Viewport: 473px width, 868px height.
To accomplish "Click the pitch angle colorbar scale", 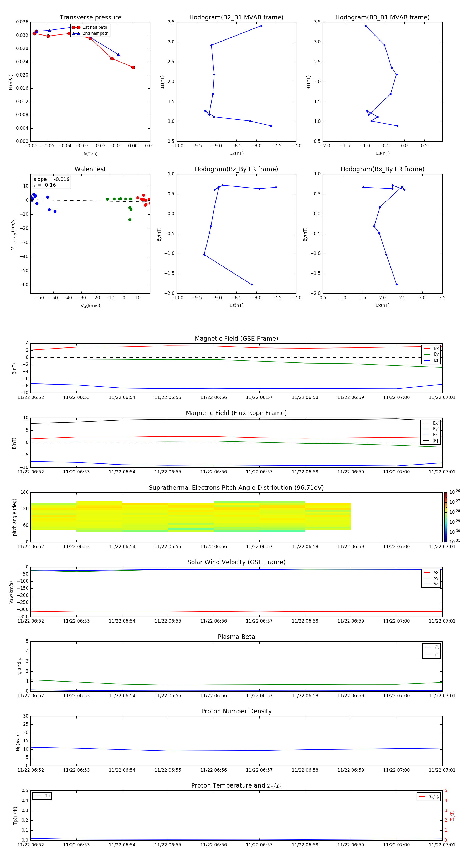I will [445, 517].
